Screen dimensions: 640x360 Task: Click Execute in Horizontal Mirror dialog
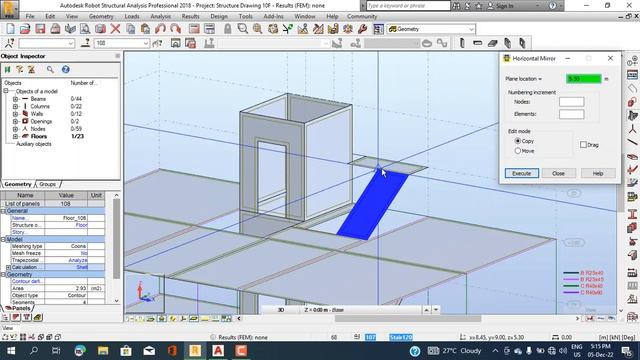(522, 173)
